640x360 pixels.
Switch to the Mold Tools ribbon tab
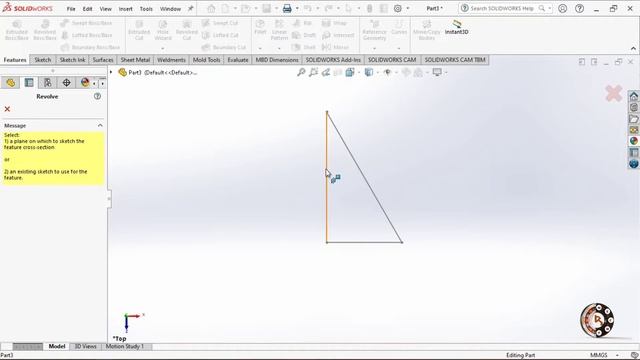tap(207, 60)
